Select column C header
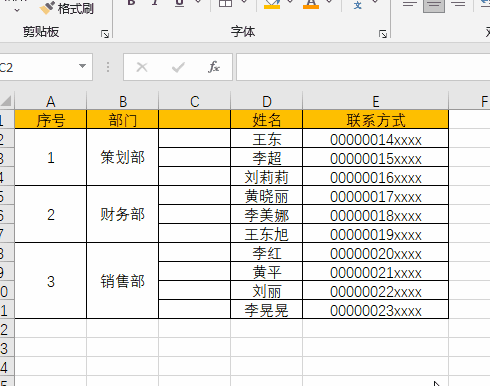The image size is (490, 386). [x=195, y=101]
